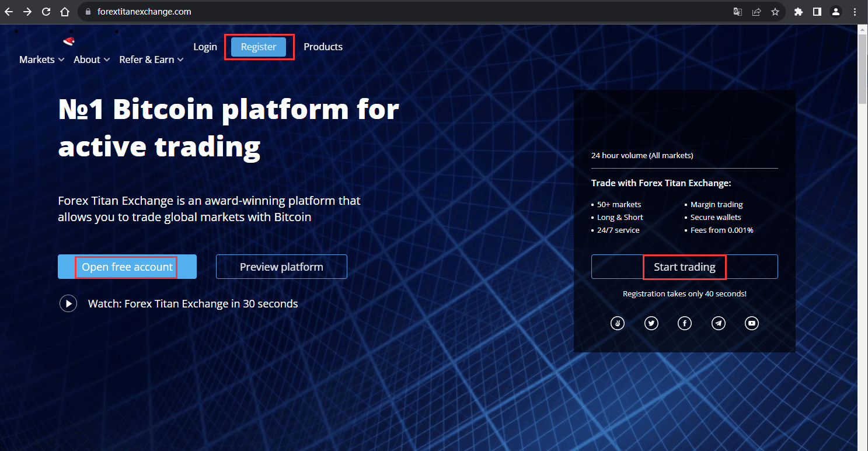Click the page vertical scrollbar thumb
Image resolution: width=868 pixels, height=451 pixels.
coord(863,69)
